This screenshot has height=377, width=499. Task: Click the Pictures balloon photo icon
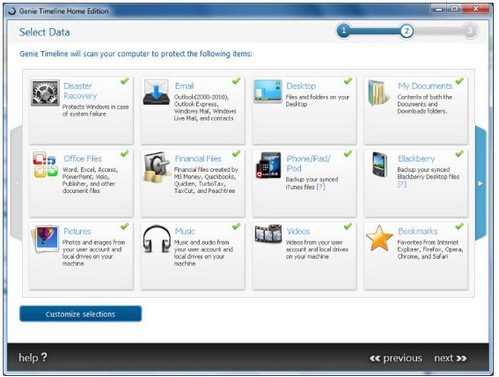[45, 239]
